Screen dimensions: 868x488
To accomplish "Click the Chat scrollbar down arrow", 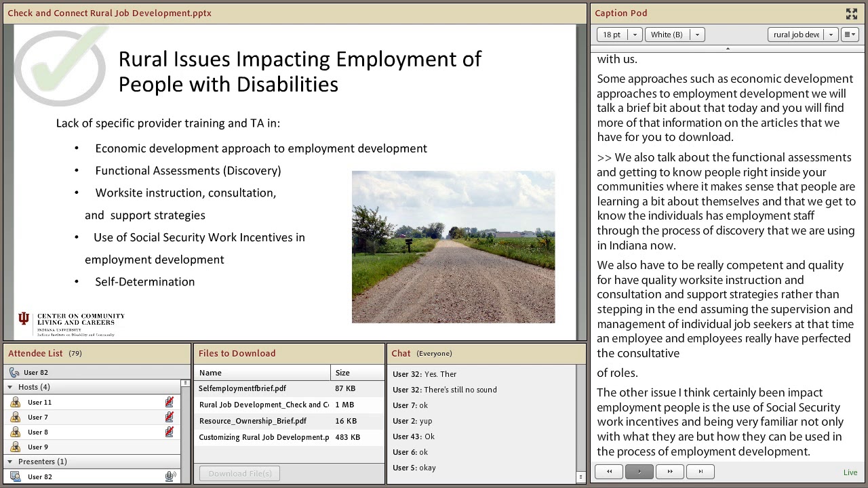I will pos(580,478).
